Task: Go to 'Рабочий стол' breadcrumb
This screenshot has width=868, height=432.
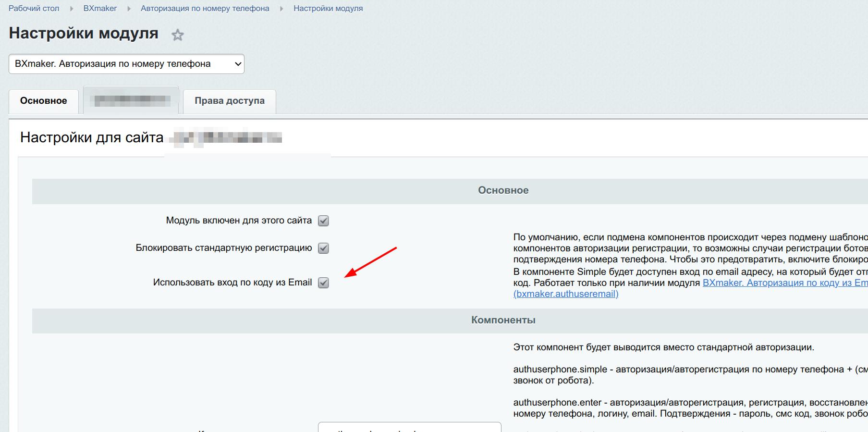Action: click(x=34, y=9)
